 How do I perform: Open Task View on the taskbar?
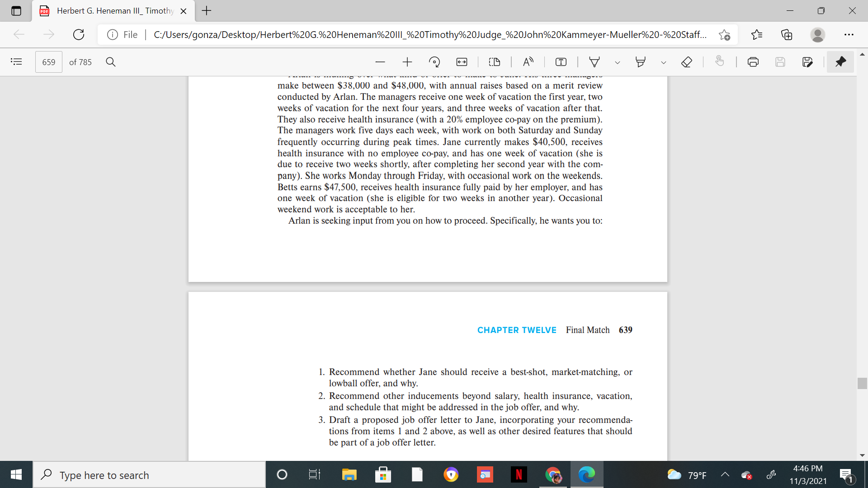pos(314,475)
